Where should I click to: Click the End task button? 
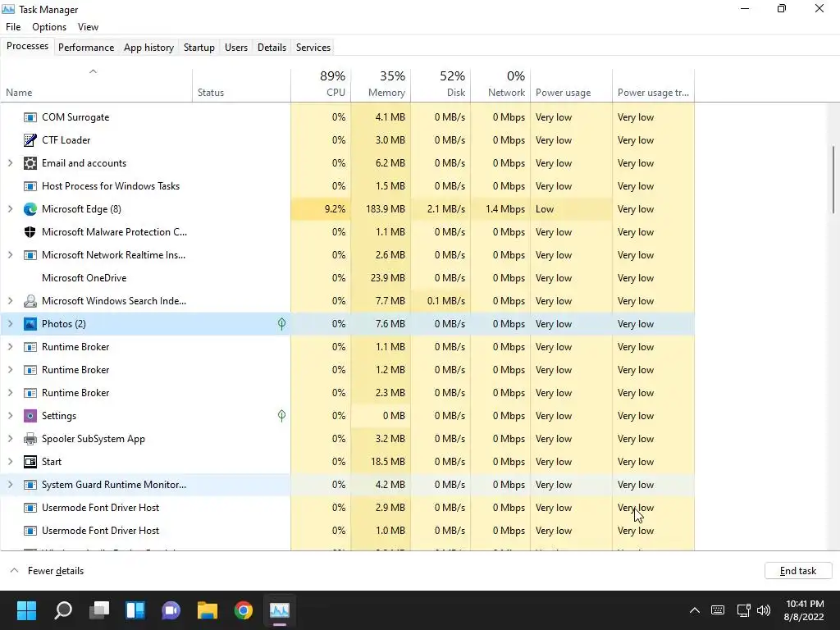pyautogui.click(x=798, y=571)
